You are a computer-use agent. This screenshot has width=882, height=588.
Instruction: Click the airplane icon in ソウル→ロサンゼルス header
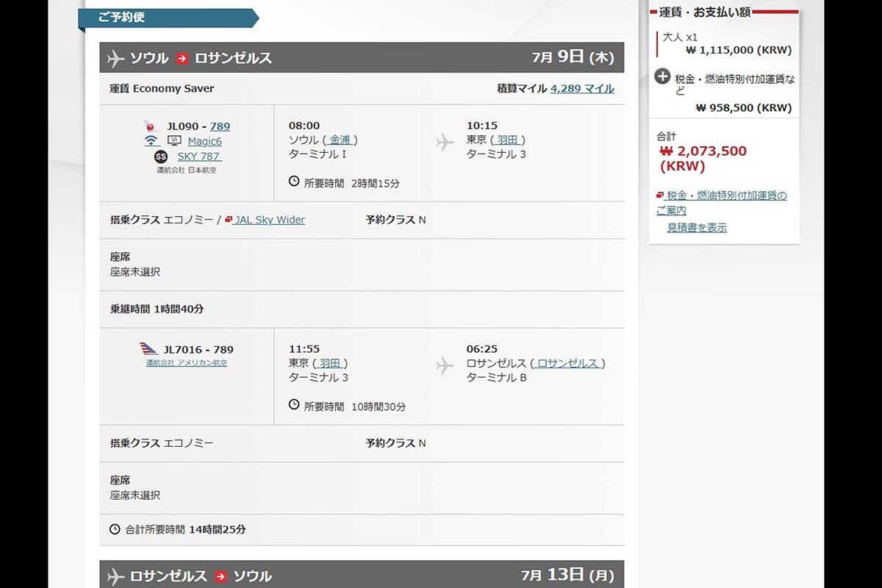[x=115, y=58]
